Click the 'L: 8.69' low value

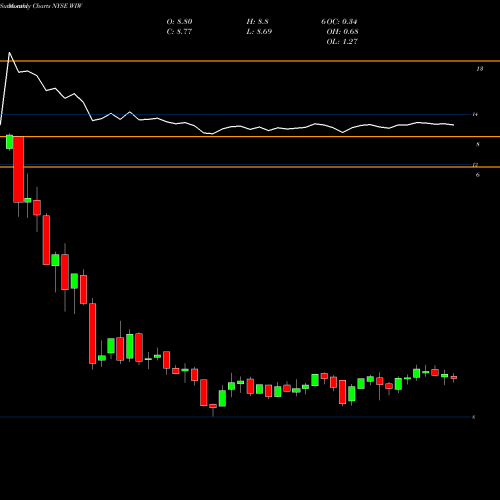(x=259, y=32)
